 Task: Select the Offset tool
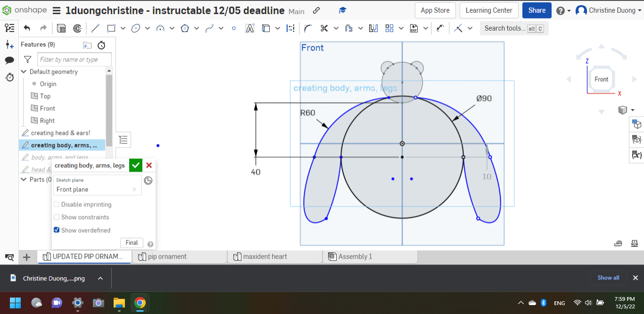[x=349, y=28]
